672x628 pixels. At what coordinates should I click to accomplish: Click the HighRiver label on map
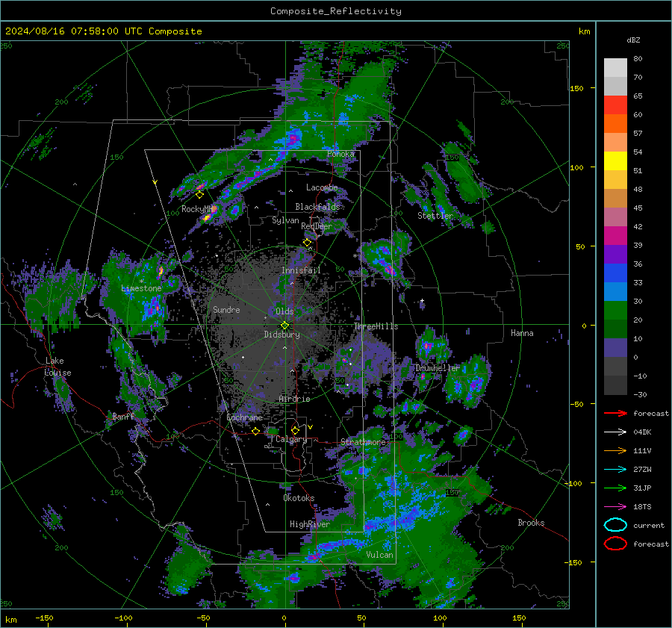[x=310, y=524]
